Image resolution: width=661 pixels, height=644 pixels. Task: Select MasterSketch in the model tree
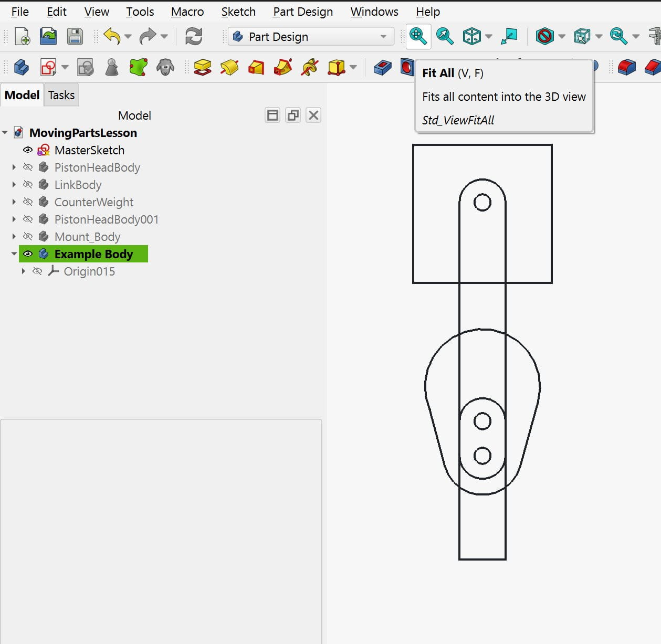89,150
